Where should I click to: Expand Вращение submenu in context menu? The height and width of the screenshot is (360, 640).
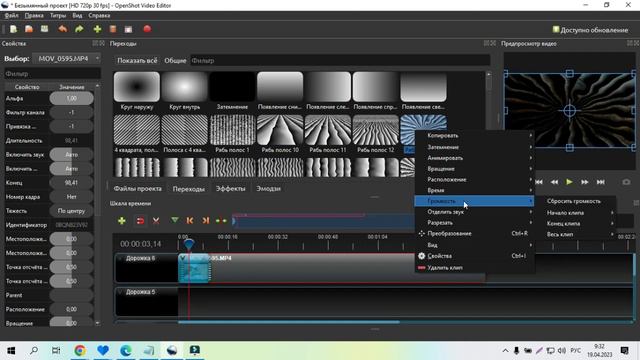pyautogui.click(x=475, y=169)
